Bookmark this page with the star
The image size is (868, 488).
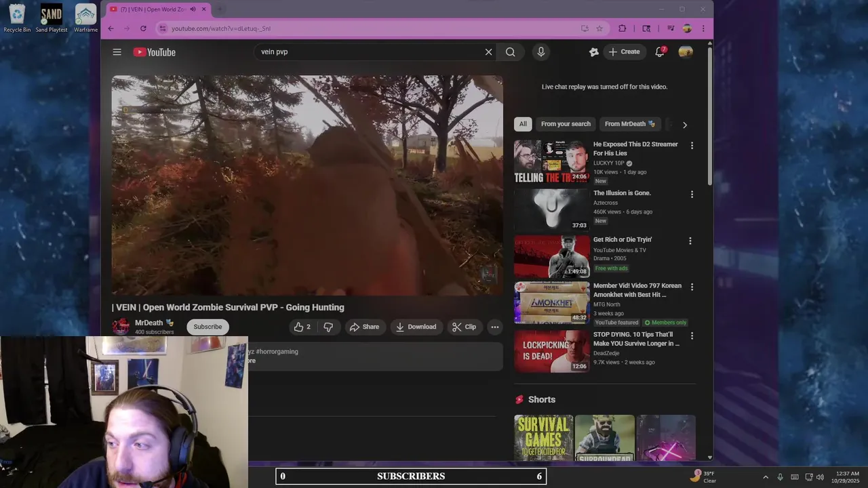click(599, 28)
